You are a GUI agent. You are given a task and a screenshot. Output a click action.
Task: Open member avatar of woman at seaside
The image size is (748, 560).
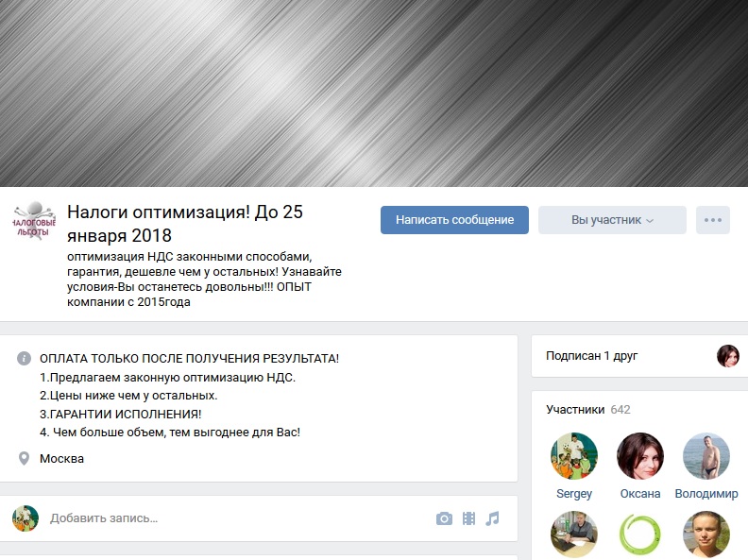[x=706, y=535]
